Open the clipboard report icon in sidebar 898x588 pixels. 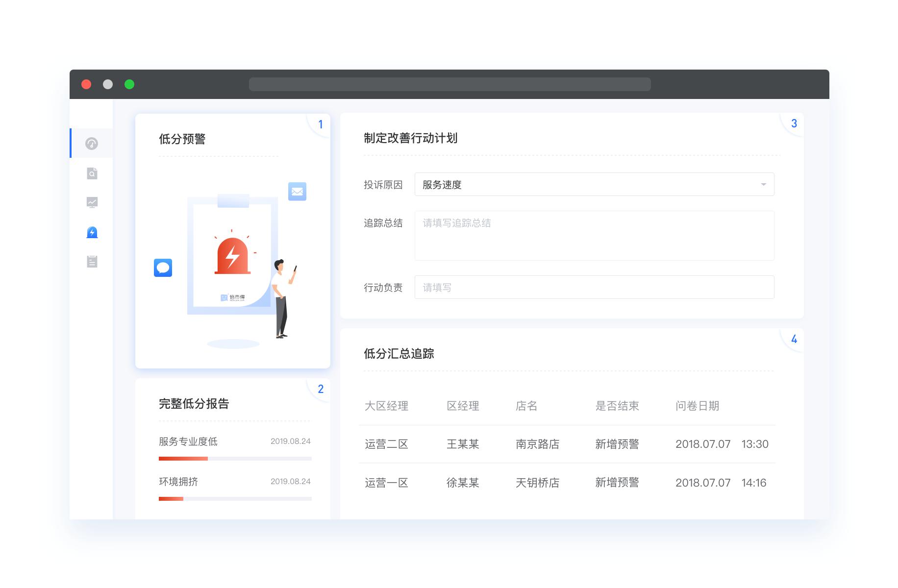tap(92, 261)
